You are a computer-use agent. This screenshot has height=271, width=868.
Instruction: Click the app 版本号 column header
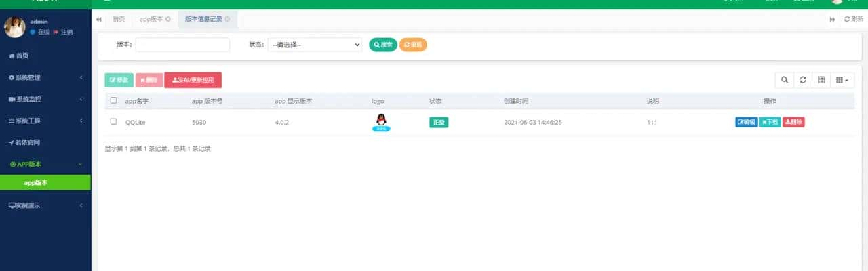pyautogui.click(x=208, y=101)
